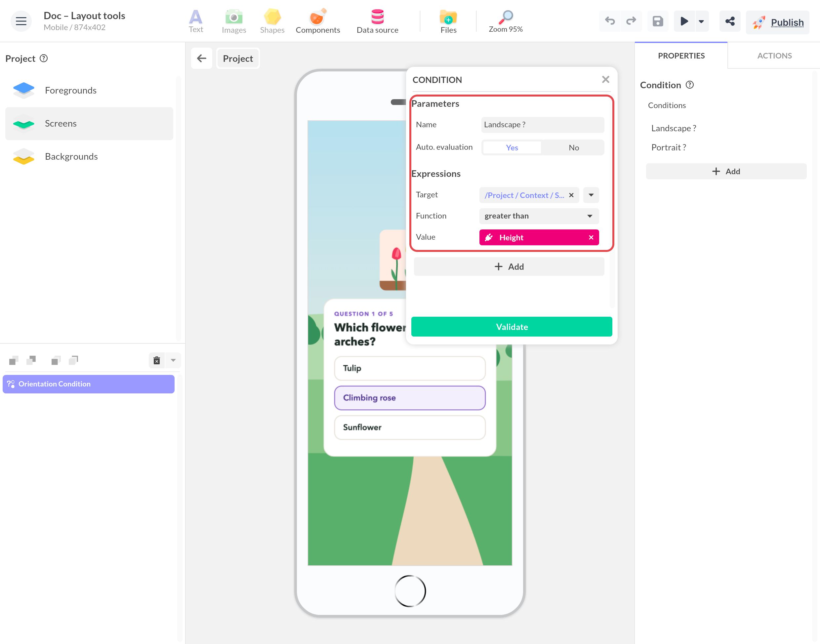The image size is (820, 644).
Task: Play the app preview
Action: (684, 21)
